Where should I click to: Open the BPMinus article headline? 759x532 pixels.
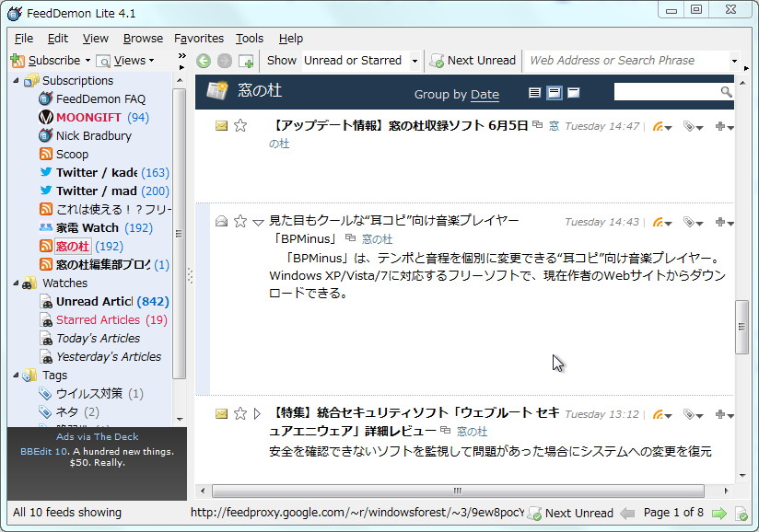point(393,229)
